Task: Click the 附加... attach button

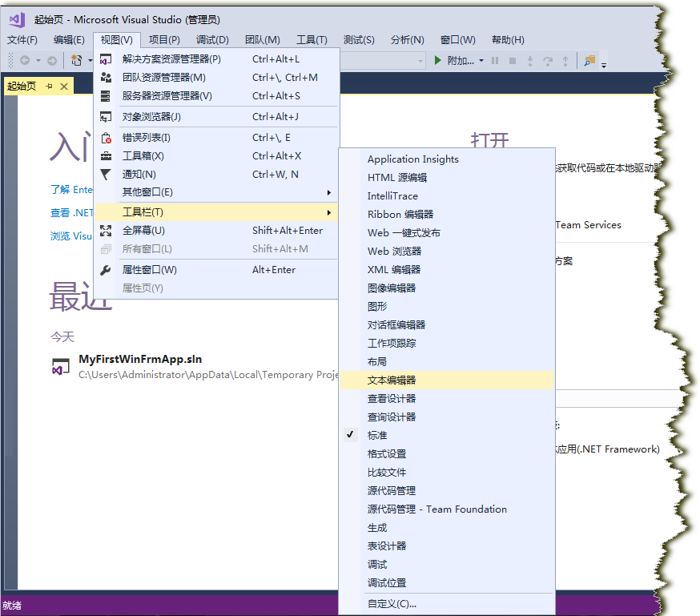Action: (x=461, y=60)
